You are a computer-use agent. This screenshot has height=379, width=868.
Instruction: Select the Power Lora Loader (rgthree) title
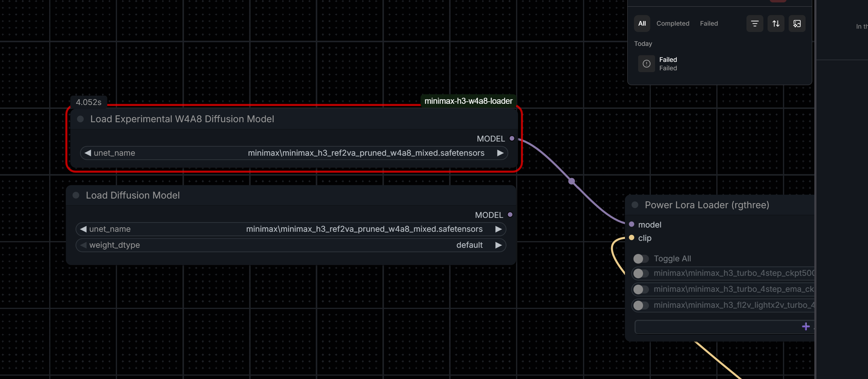point(707,205)
